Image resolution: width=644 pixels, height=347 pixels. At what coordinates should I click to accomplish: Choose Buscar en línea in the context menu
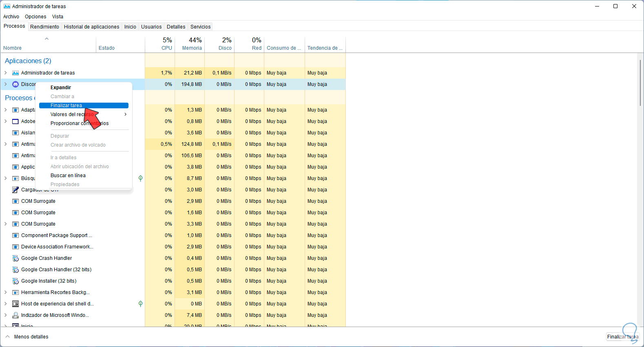coord(84,176)
